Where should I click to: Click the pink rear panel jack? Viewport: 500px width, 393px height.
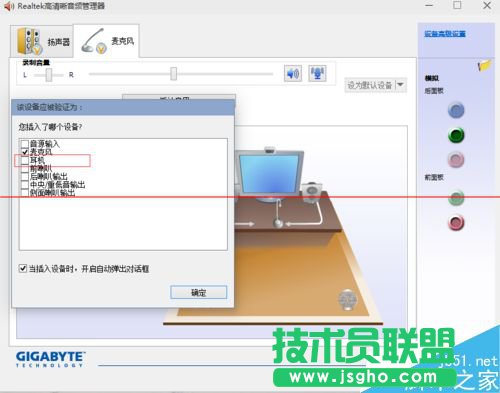click(456, 160)
